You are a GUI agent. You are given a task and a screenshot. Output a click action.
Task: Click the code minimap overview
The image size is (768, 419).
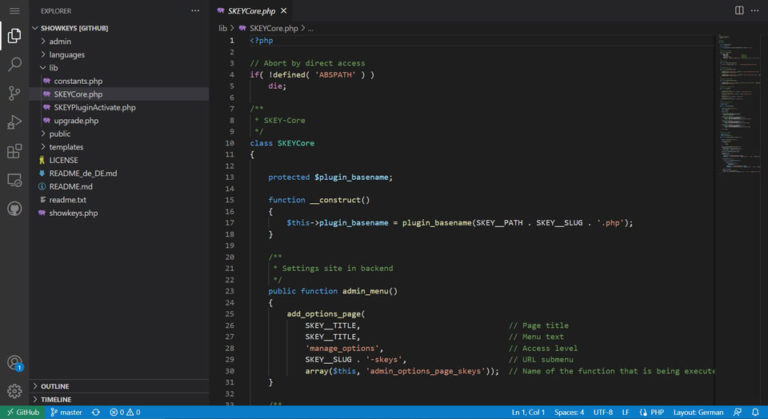point(739,104)
